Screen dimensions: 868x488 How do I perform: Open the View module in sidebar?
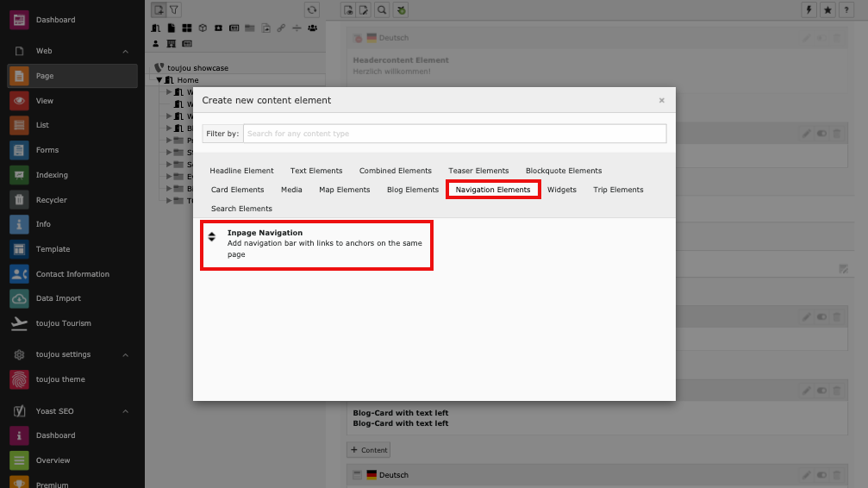point(44,101)
